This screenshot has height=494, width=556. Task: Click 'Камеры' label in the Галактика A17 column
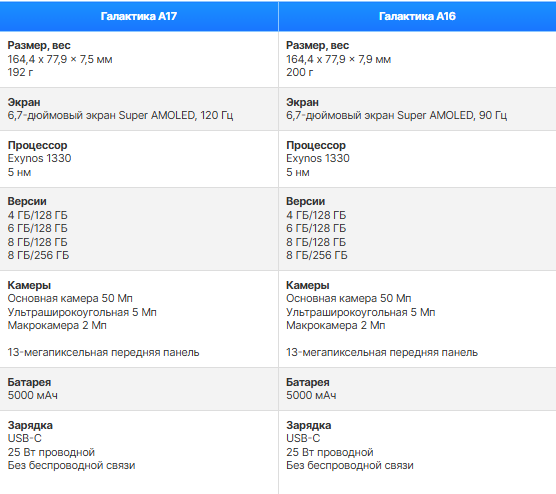[x=29, y=285]
